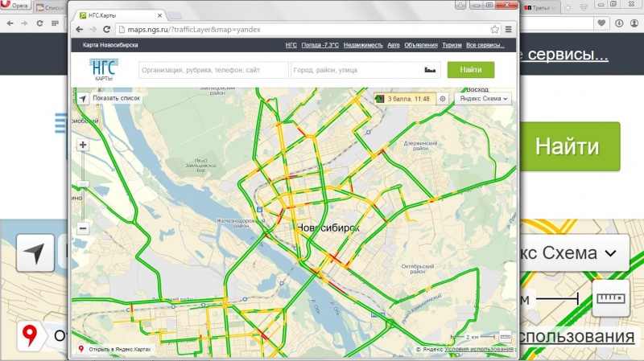
Task: Click the green Найти search button
Action: (471, 70)
